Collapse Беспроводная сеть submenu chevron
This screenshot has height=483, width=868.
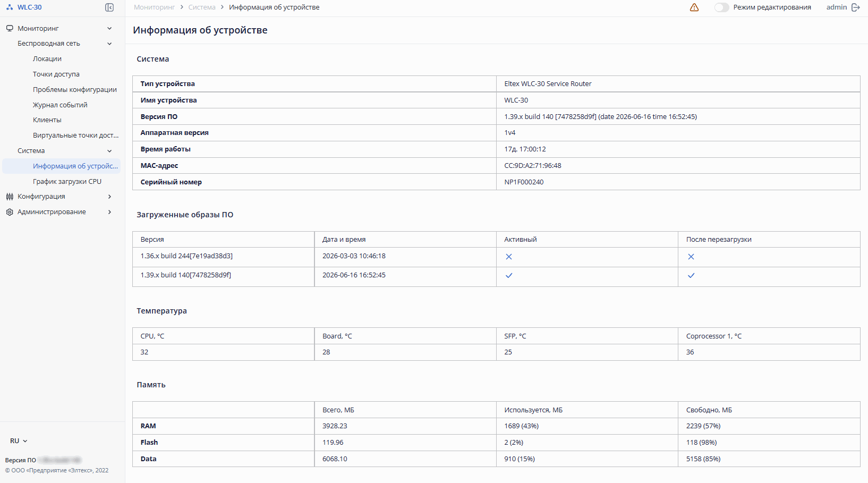pyautogui.click(x=109, y=44)
